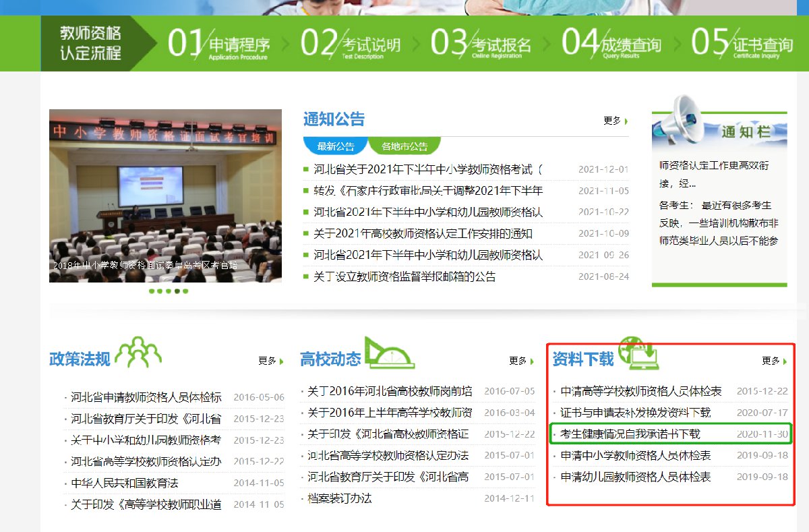The height and width of the screenshot is (532, 809).
Task: Download 申请幼儿园教师资格人员体检表
Action: coord(636,477)
